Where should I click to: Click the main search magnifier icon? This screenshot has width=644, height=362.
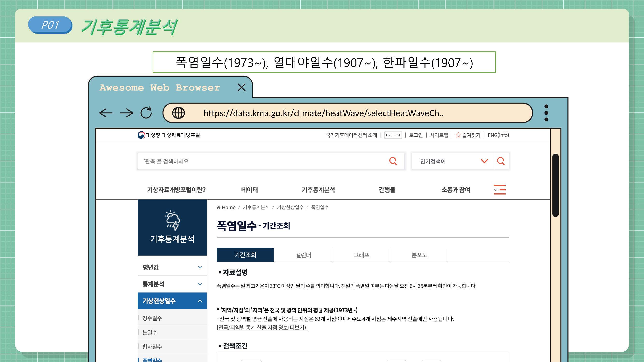click(393, 161)
